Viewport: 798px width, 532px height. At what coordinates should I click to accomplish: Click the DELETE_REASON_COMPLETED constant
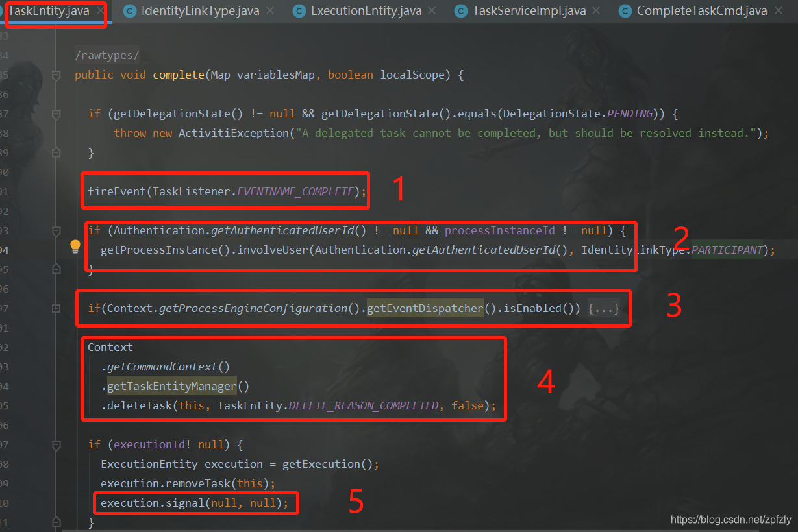pyautogui.click(x=364, y=405)
